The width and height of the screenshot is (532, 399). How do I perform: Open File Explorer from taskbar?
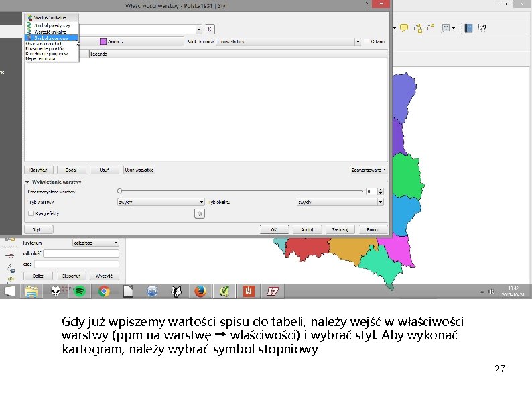31,291
